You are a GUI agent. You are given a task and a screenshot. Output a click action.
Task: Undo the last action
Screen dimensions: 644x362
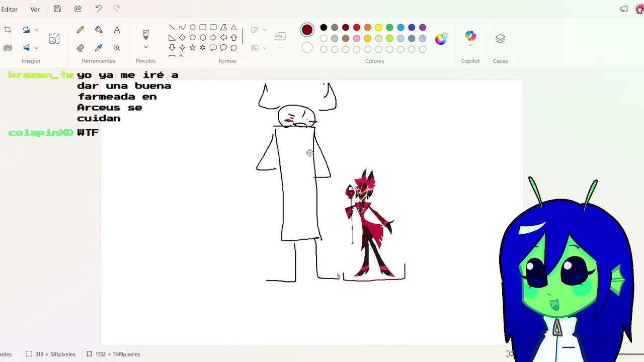pos(99,9)
